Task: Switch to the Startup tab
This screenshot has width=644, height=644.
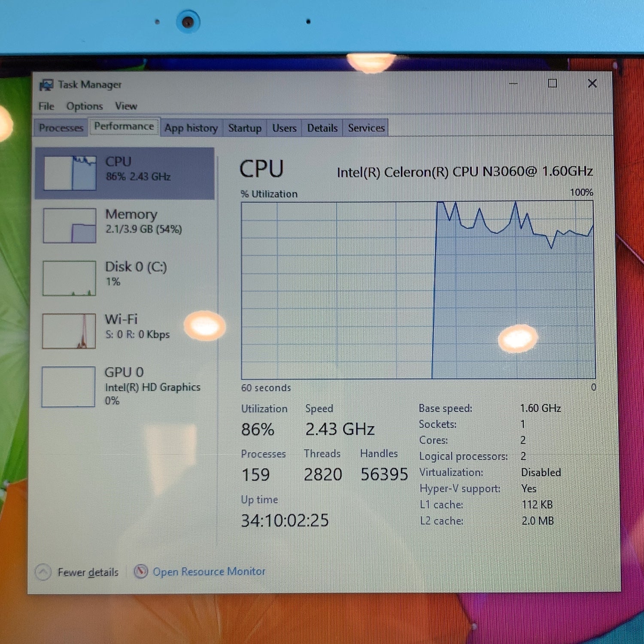Action: (x=245, y=128)
